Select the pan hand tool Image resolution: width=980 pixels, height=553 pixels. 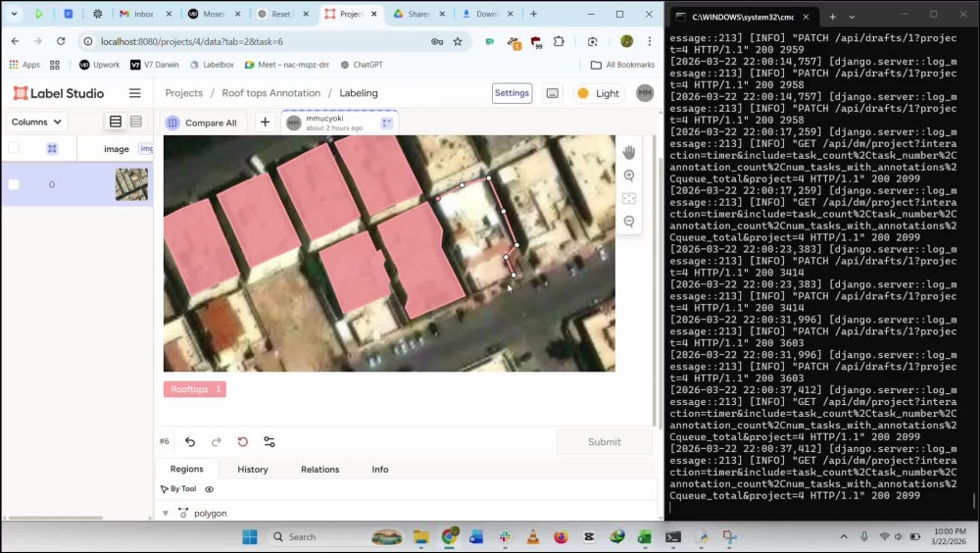[x=629, y=152]
